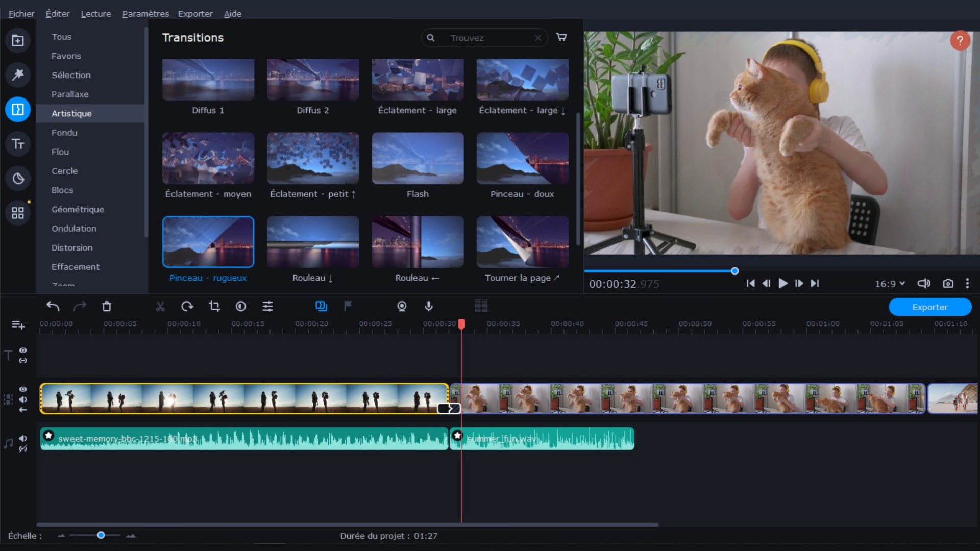980x551 pixels.
Task: Open the Transitions tab in left sidebar
Action: tap(18, 110)
